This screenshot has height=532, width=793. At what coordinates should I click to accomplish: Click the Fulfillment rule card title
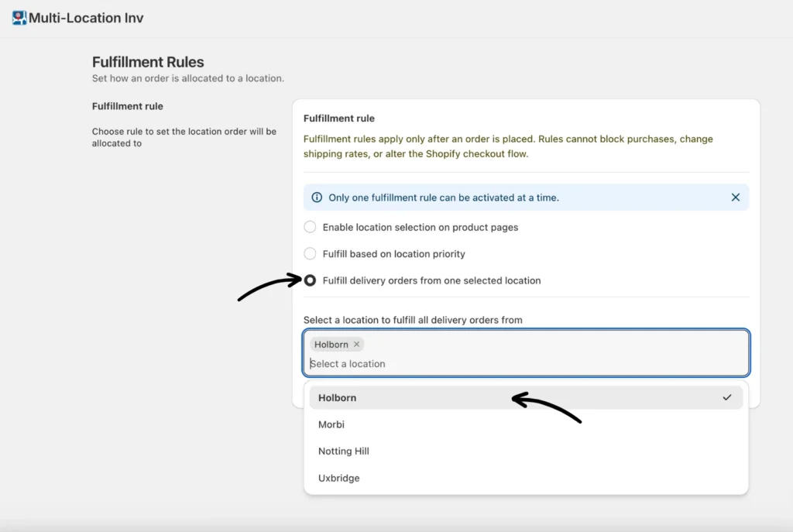[x=338, y=118]
